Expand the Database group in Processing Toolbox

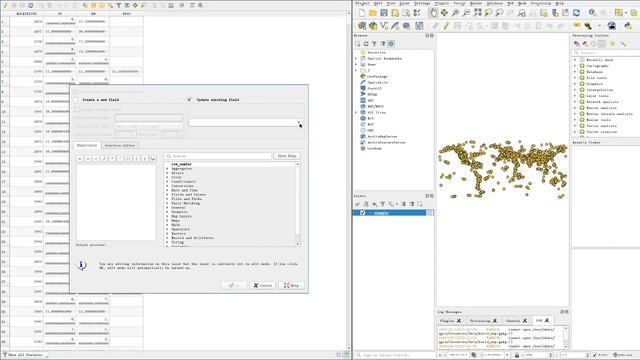pyautogui.click(x=576, y=72)
